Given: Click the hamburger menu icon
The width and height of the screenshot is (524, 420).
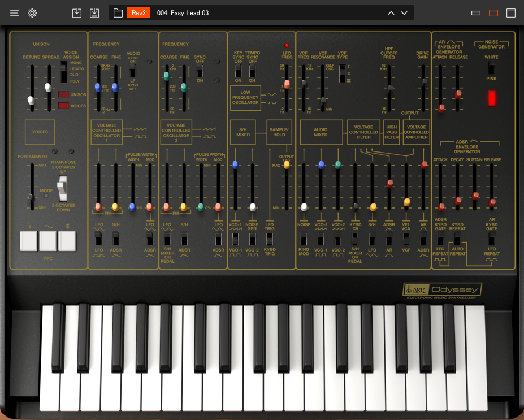Looking at the screenshot, I should (14, 12).
